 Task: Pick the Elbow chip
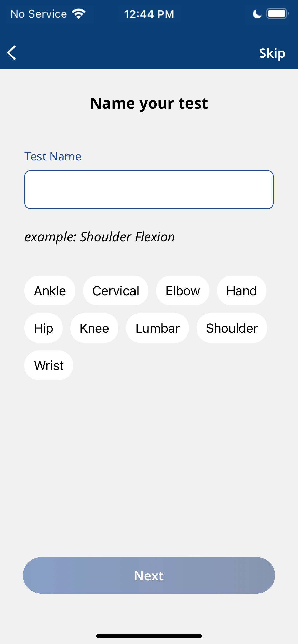tap(183, 291)
